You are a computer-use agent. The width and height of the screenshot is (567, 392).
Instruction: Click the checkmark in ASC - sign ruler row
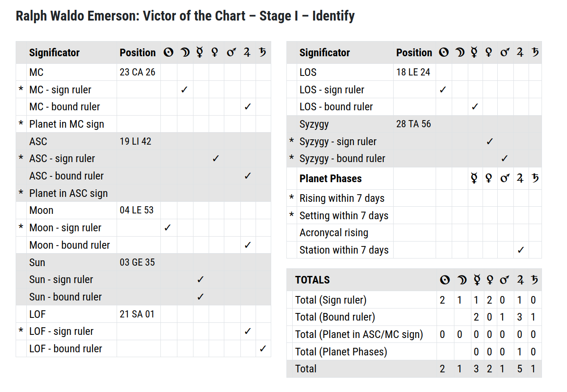(x=215, y=158)
